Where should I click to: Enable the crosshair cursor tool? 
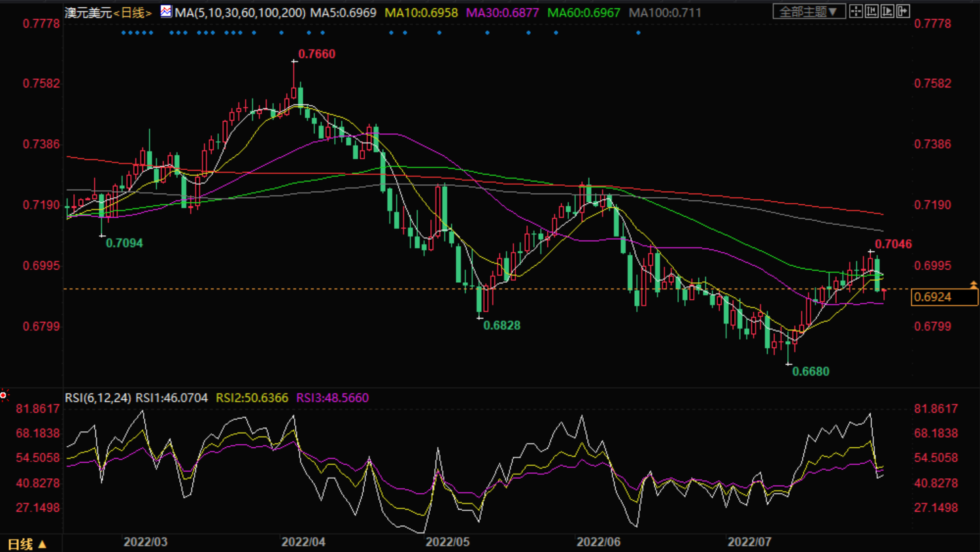coord(856,11)
